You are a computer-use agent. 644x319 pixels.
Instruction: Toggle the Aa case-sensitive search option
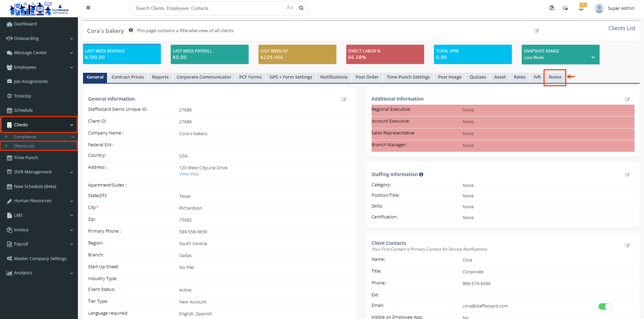pos(289,7)
